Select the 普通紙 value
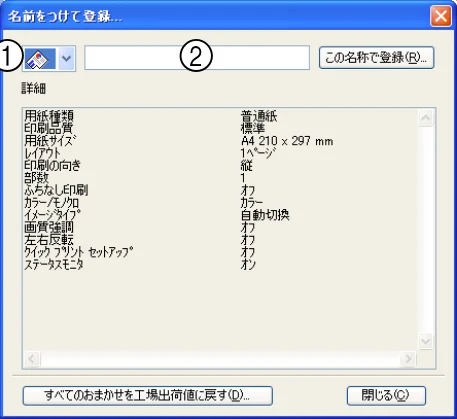This screenshot has height=419, width=457. 259,116
